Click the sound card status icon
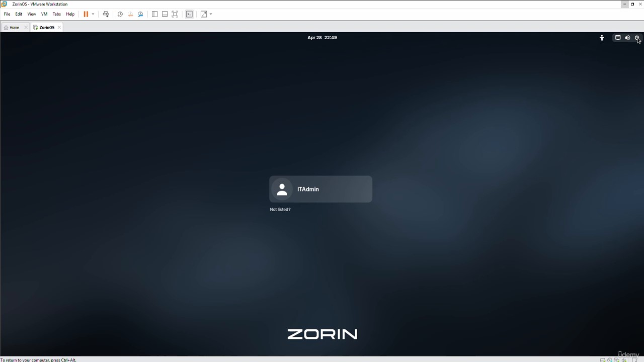 [624, 360]
